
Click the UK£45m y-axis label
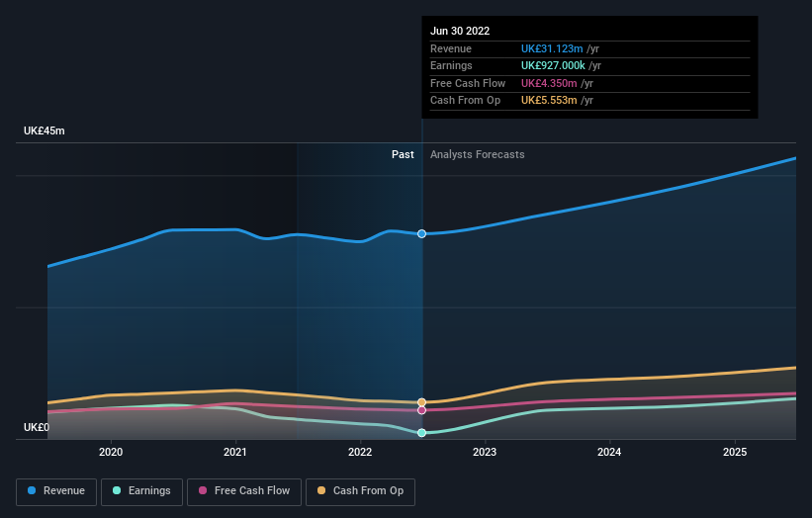pos(45,130)
